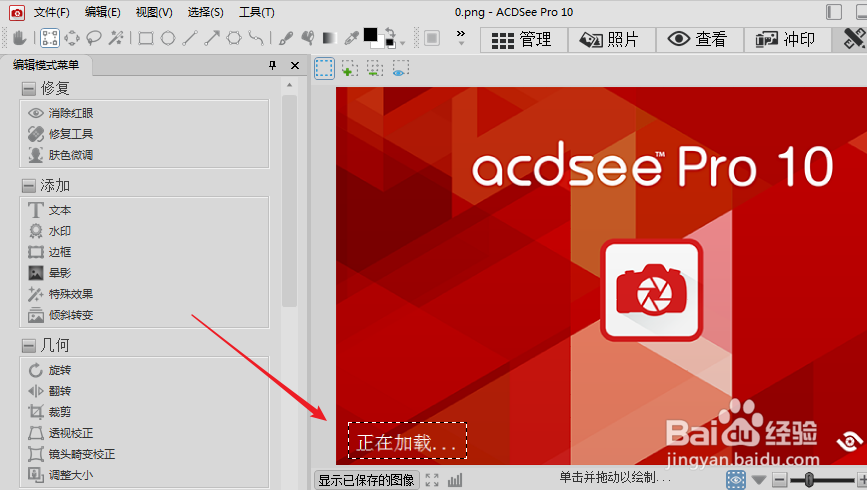867x490 pixels.
Task: Select the Line drawing tool
Action: tap(190, 38)
